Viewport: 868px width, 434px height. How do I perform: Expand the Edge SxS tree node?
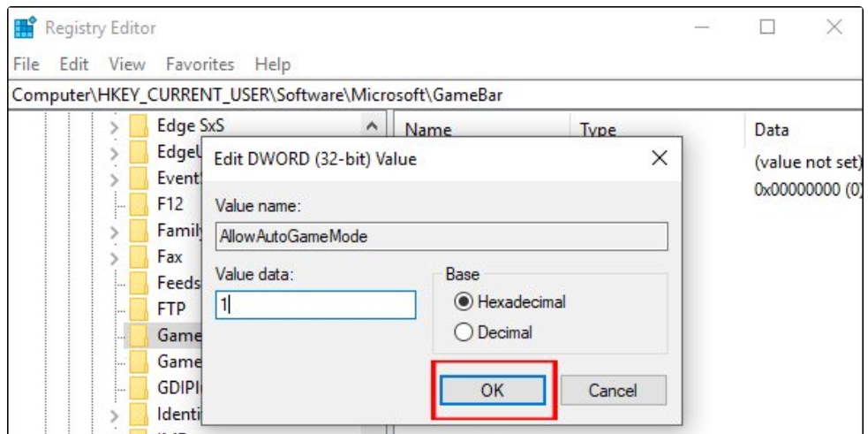point(114,127)
